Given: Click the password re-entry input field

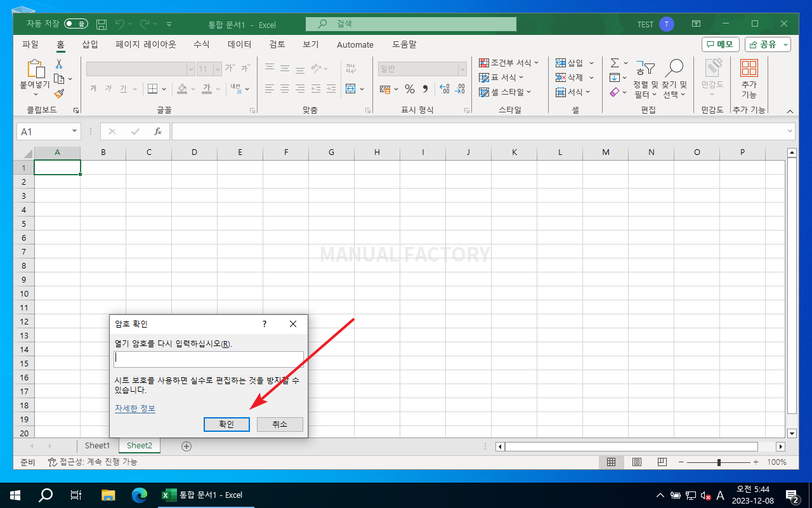Looking at the screenshot, I should 208,359.
